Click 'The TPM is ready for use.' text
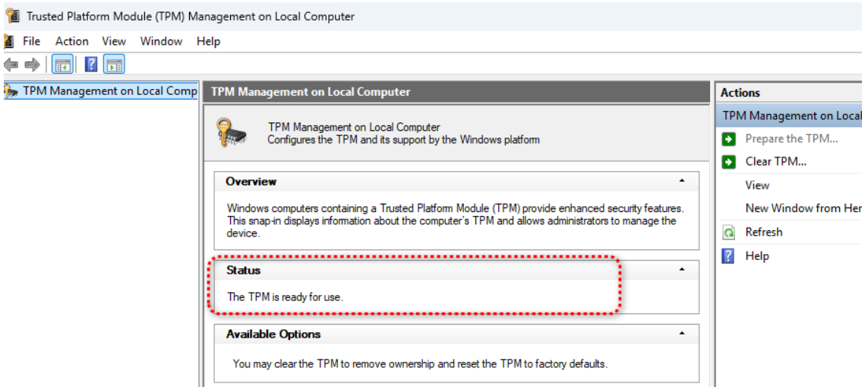The width and height of the screenshot is (868, 387). click(285, 297)
